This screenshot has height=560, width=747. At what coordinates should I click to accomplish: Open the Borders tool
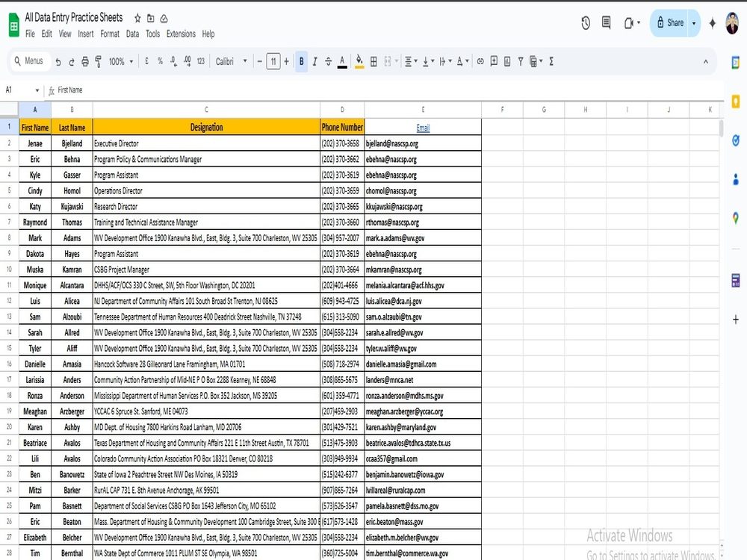(x=373, y=61)
